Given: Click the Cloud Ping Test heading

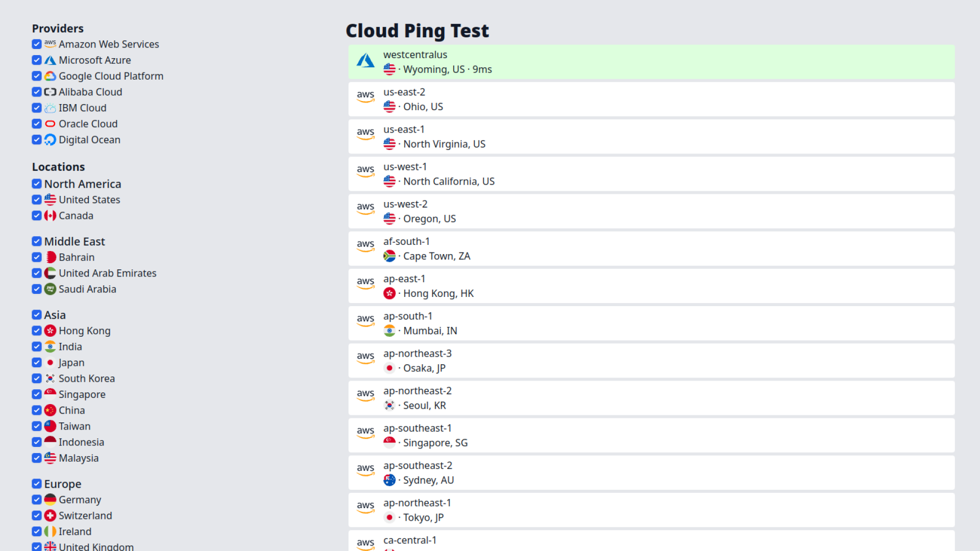Looking at the screenshot, I should 417,31.
